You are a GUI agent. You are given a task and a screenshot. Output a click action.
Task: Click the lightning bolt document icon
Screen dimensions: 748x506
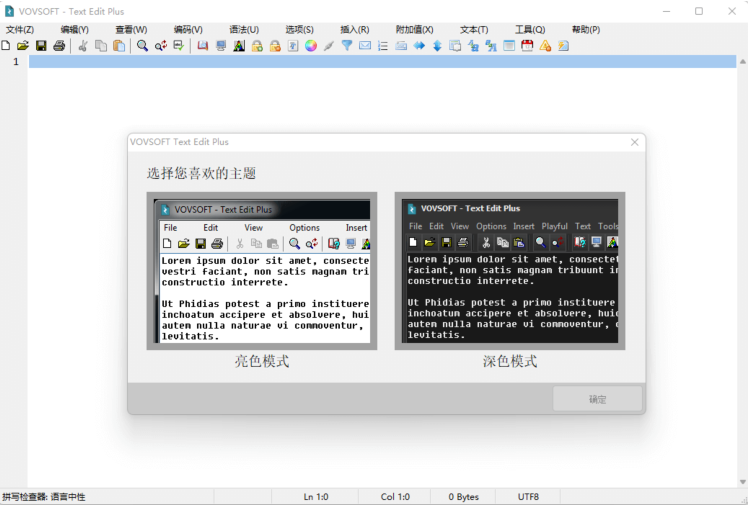point(563,46)
